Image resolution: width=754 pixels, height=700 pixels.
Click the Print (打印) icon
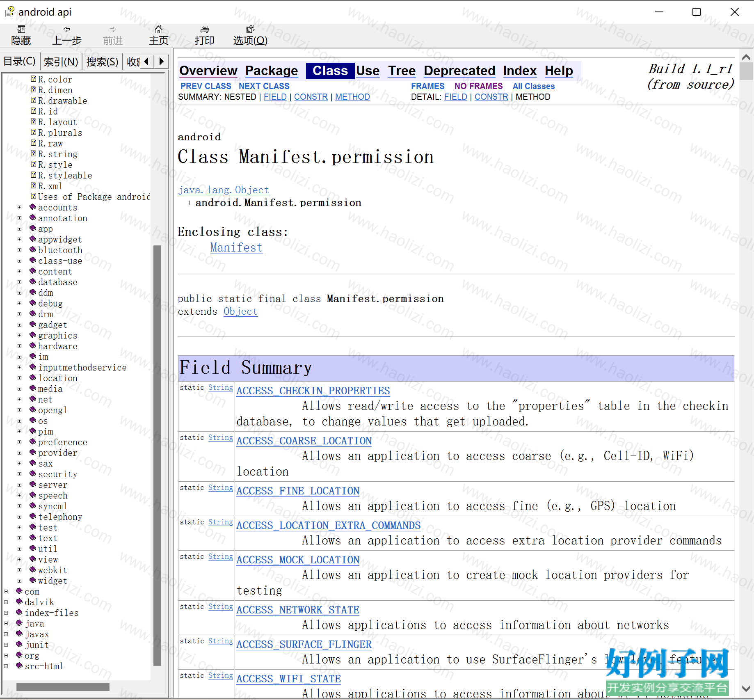point(204,29)
